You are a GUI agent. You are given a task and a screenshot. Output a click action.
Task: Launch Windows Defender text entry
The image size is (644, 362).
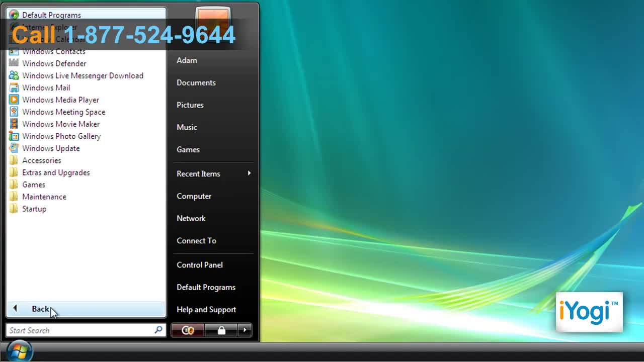coord(54,63)
